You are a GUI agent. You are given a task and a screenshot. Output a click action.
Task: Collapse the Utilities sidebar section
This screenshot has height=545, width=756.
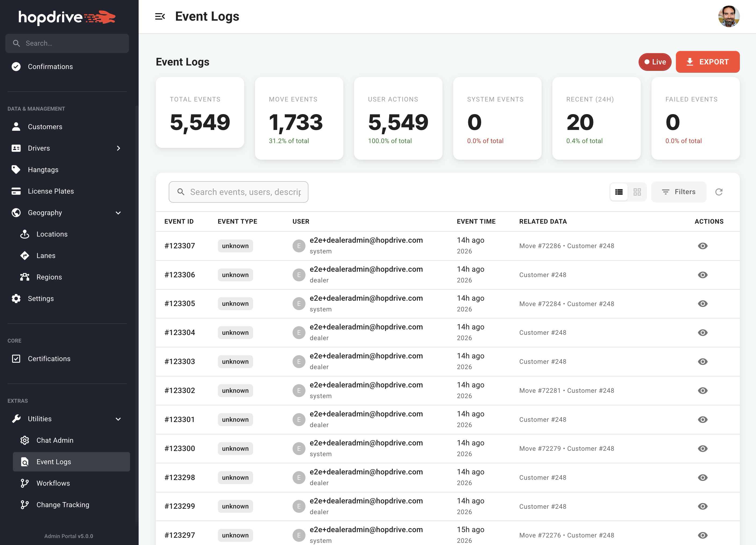coord(118,419)
